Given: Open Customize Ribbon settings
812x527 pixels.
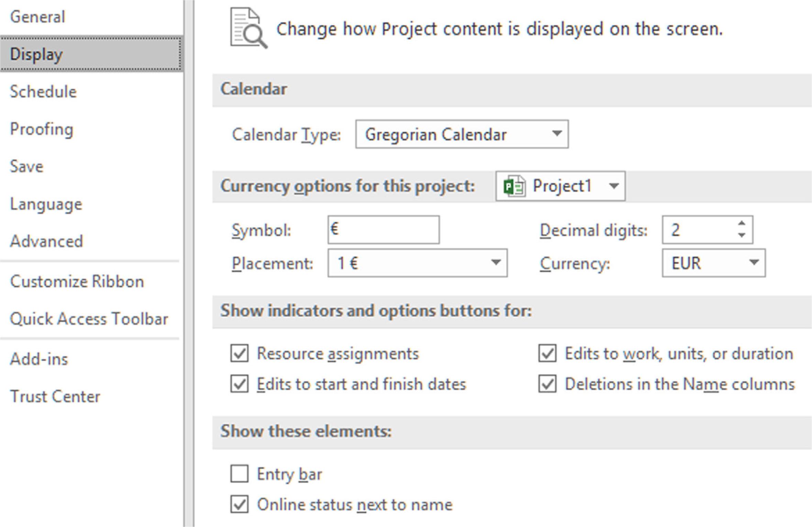Looking at the screenshot, I should (x=77, y=281).
